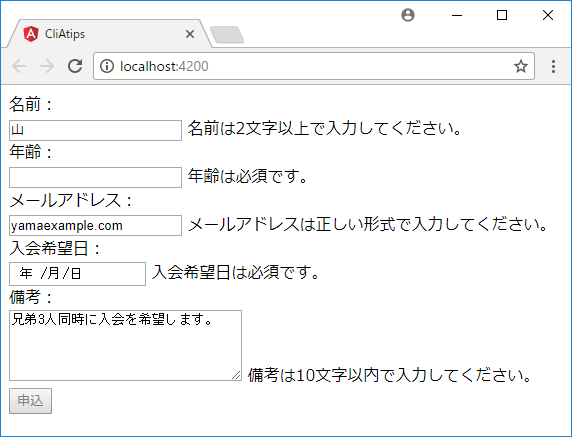
Task: Focus the address bar showing localhost:4200
Action: [314, 66]
